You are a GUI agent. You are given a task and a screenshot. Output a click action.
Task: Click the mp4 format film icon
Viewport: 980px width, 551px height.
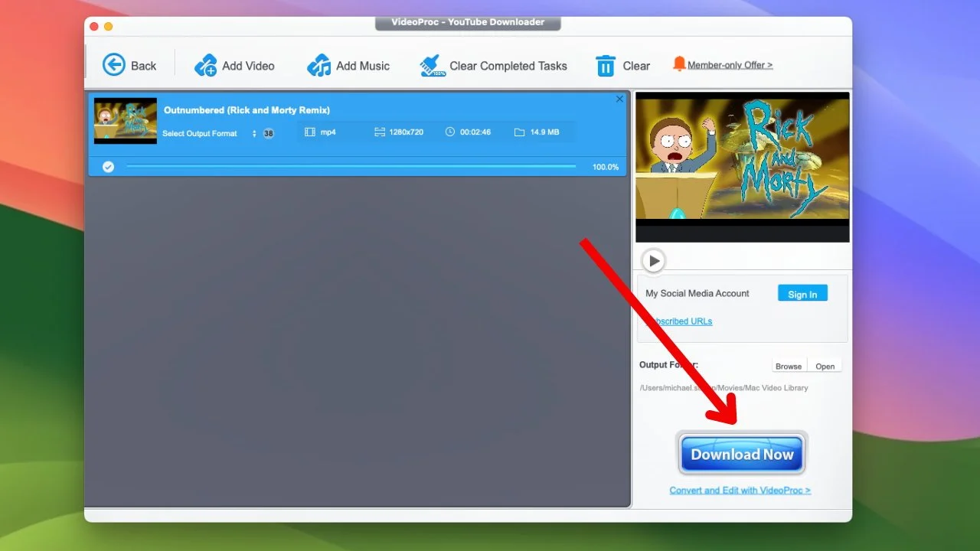(x=310, y=132)
